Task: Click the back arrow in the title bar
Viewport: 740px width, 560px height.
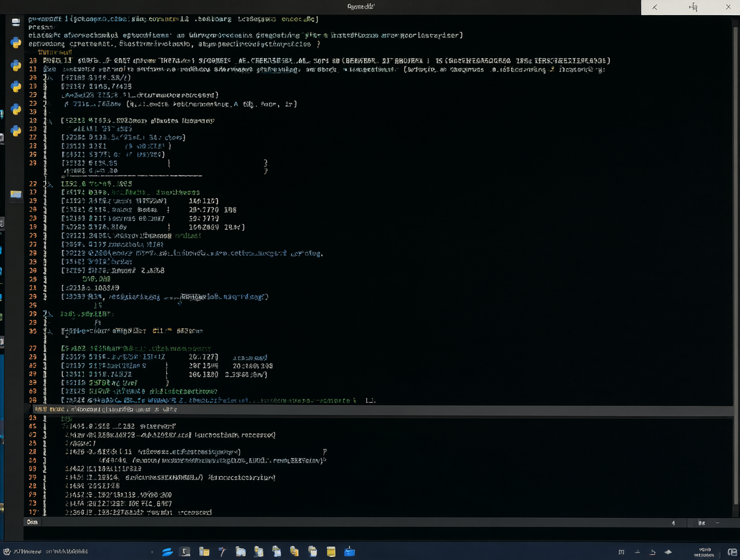Action: click(654, 7)
